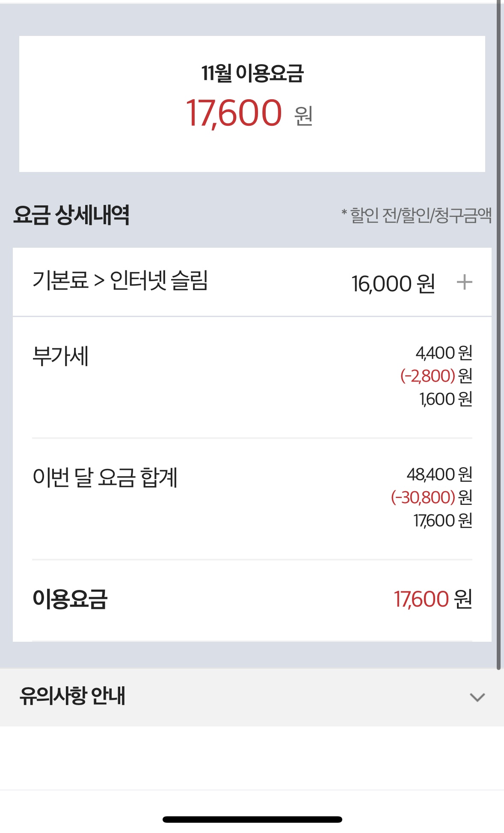Expand the 유의사항 안내 chevron arrow
This screenshot has width=504, height=833.
[x=477, y=697]
